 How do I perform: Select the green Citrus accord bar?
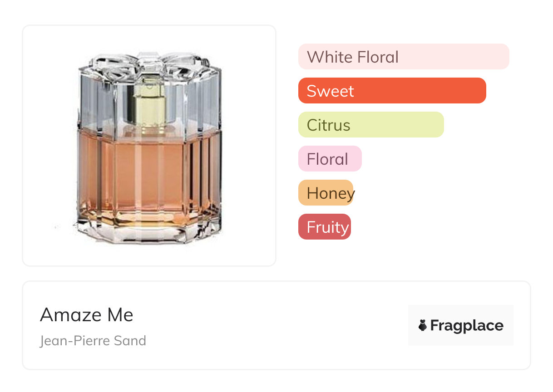[x=370, y=125]
